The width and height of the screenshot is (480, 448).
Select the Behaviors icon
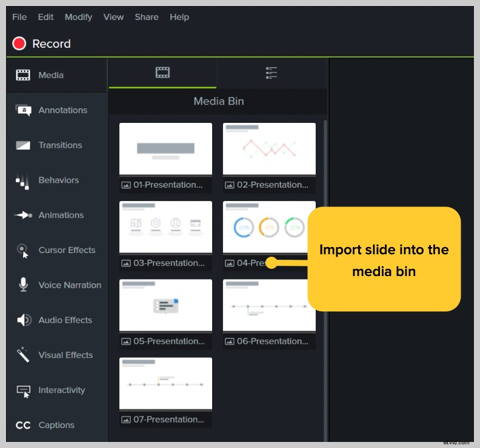pyautogui.click(x=22, y=181)
